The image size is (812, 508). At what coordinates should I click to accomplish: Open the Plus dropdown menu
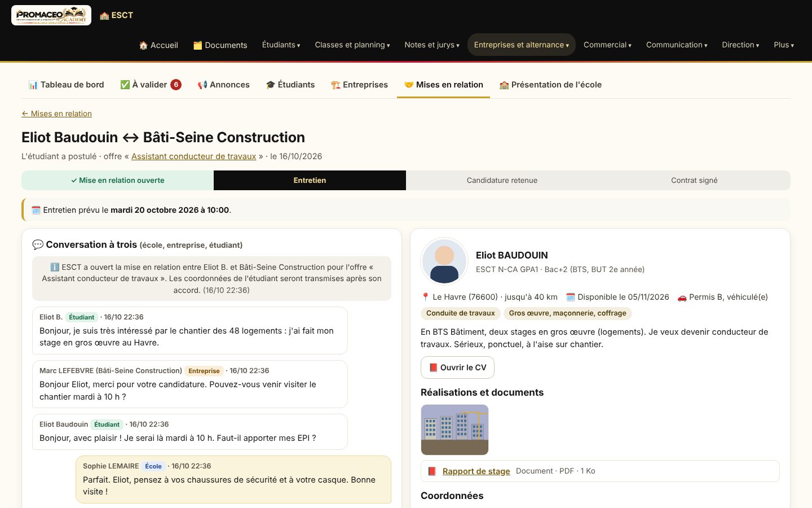tap(784, 45)
